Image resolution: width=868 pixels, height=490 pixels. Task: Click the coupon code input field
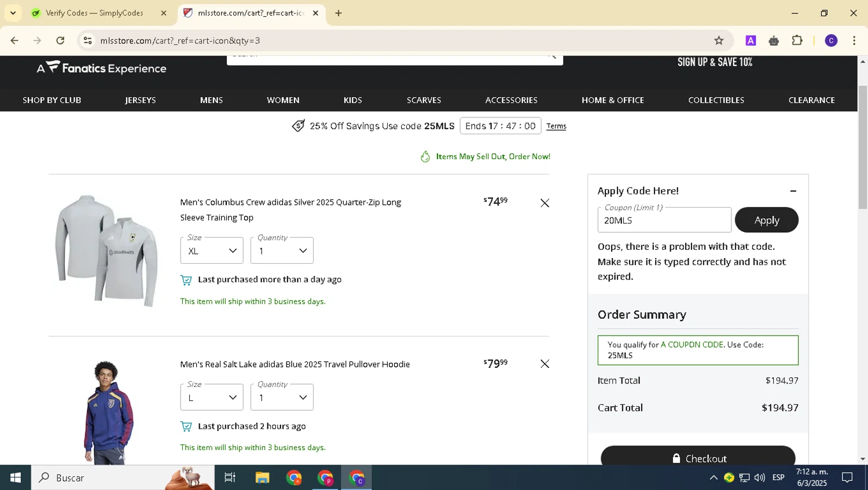point(664,220)
